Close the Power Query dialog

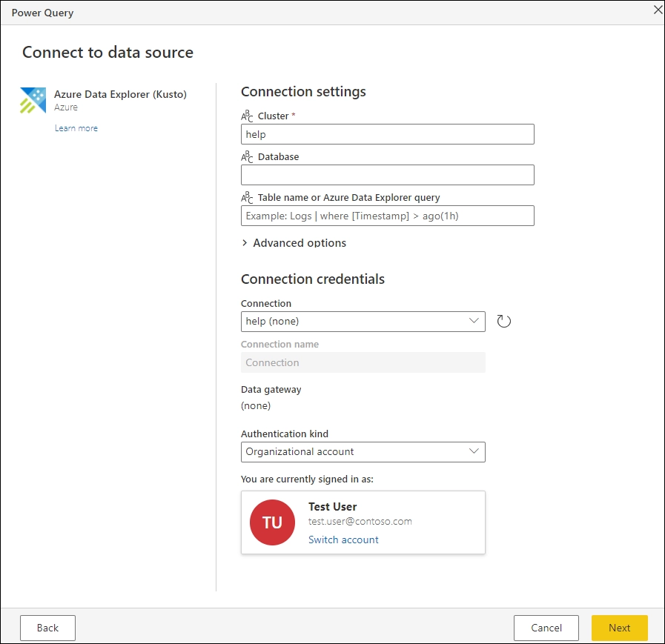coord(657,10)
